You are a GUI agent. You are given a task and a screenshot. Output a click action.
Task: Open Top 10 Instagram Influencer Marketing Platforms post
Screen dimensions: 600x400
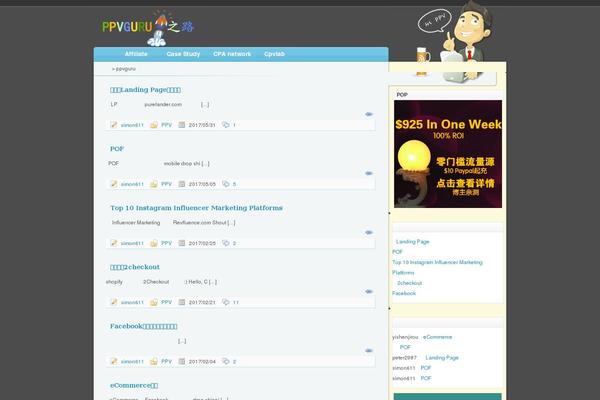[196, 208]
